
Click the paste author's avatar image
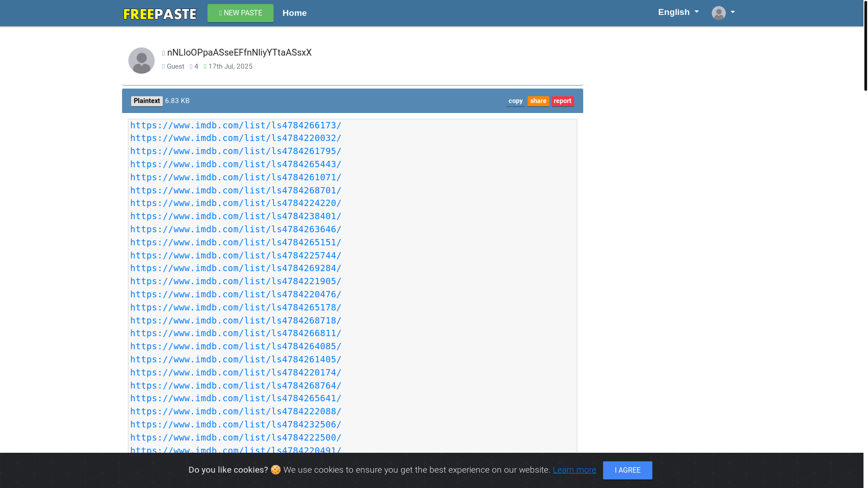pos(142,61)
